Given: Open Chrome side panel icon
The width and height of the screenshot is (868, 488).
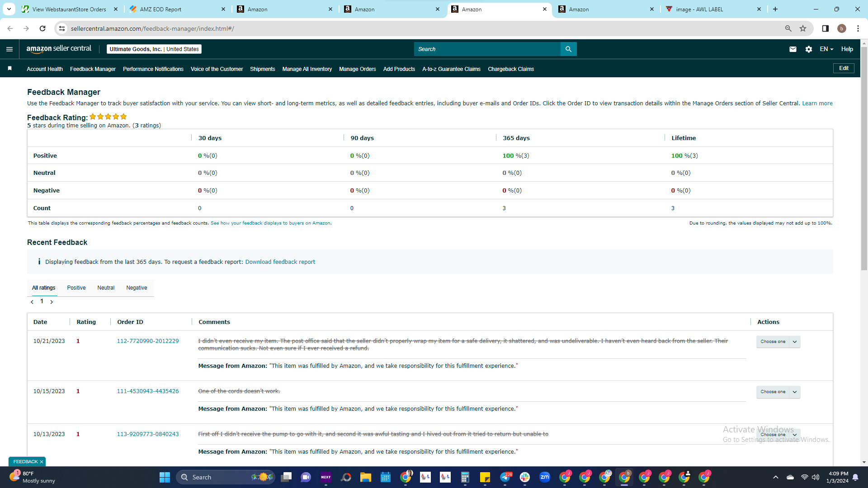Looking at the screenshot, I should pos(826,28).
